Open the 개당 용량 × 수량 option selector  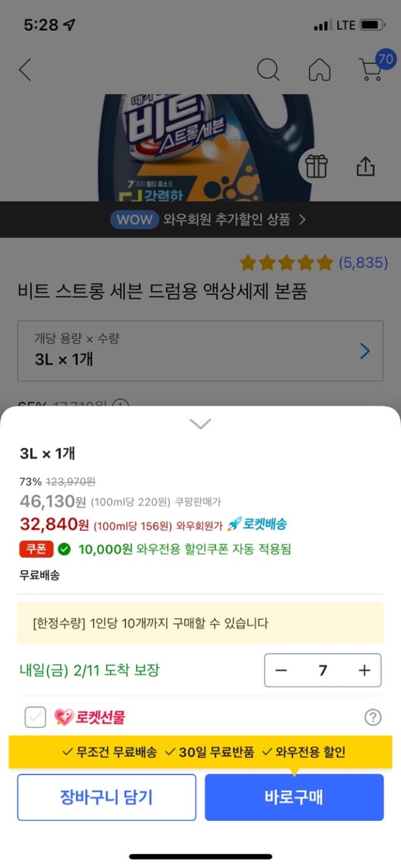click(x=200, y=351)
